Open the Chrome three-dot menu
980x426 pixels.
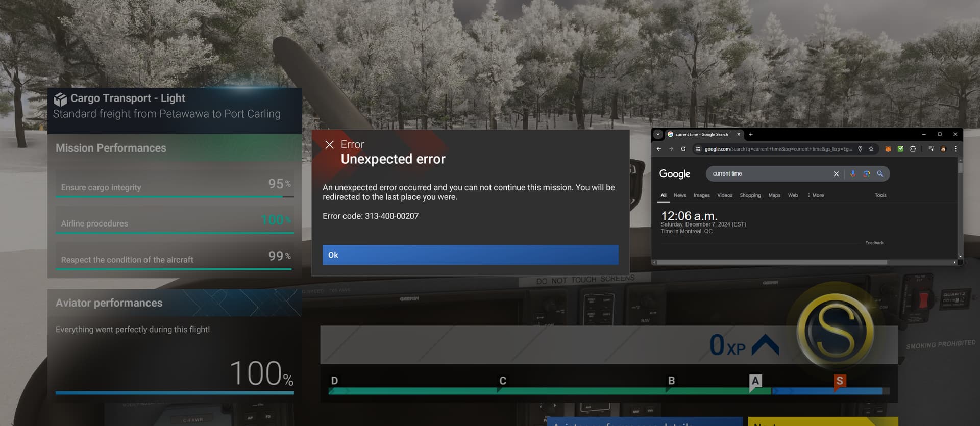[x=955, y=149]
